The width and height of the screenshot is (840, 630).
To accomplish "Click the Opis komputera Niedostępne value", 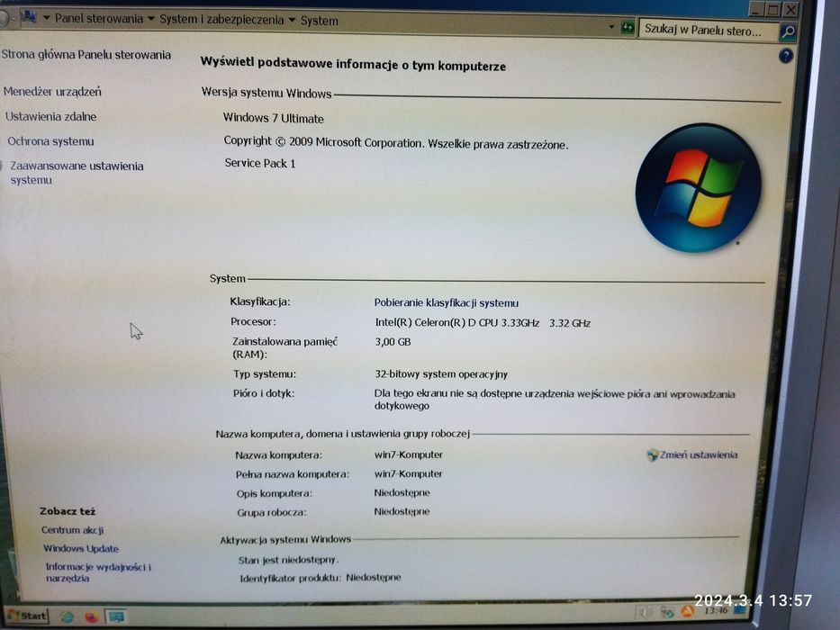I will 402,493.
